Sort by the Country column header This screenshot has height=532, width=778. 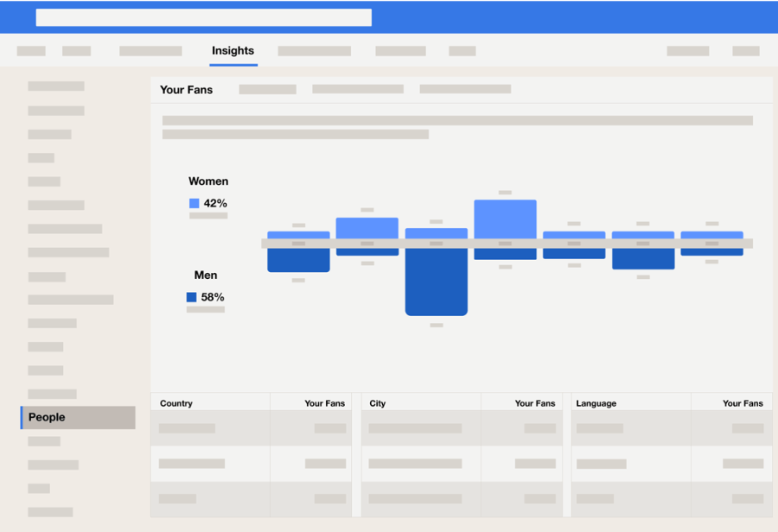[x=176, y=403]
